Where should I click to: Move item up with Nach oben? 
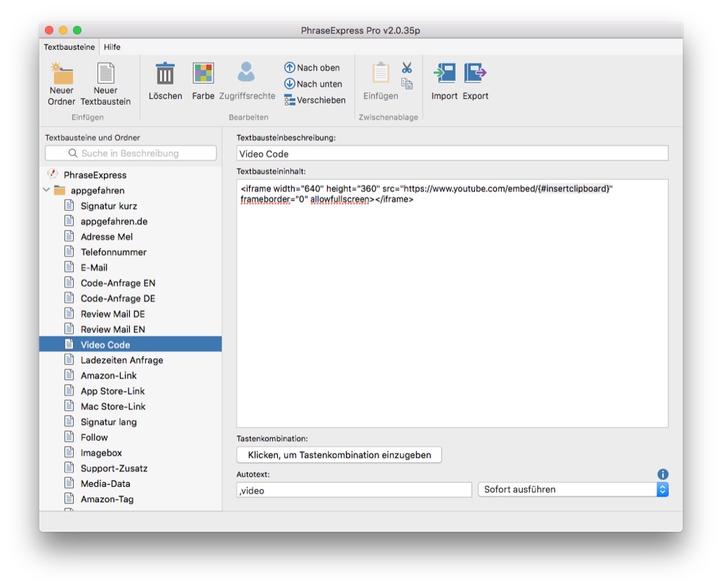click(290, 68)
